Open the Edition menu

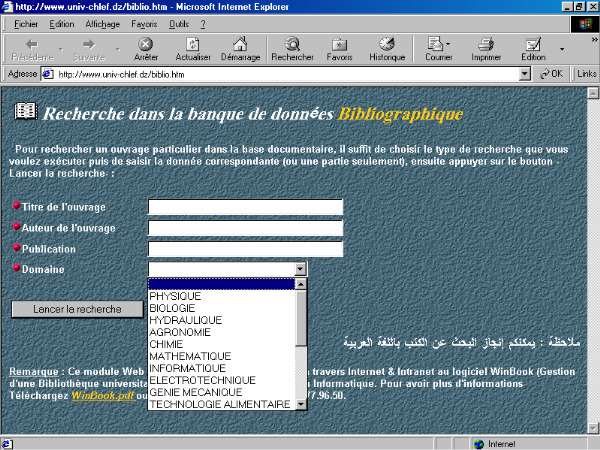click(62, 24)
